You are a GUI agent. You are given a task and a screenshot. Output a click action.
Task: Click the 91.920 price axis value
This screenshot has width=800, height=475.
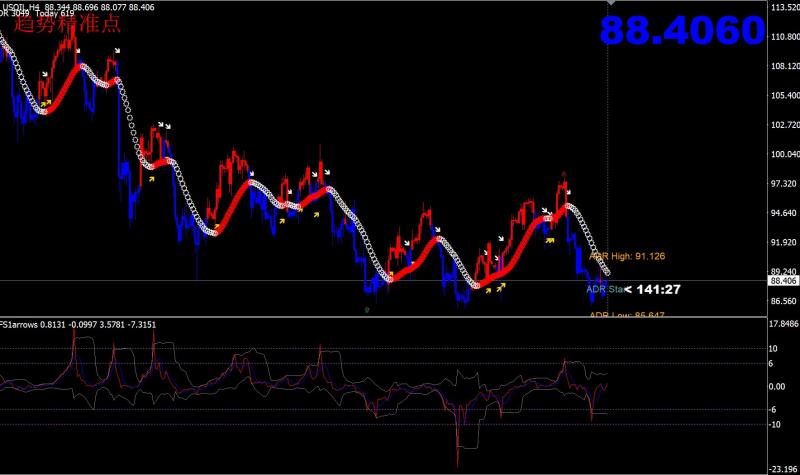point(783,242)
